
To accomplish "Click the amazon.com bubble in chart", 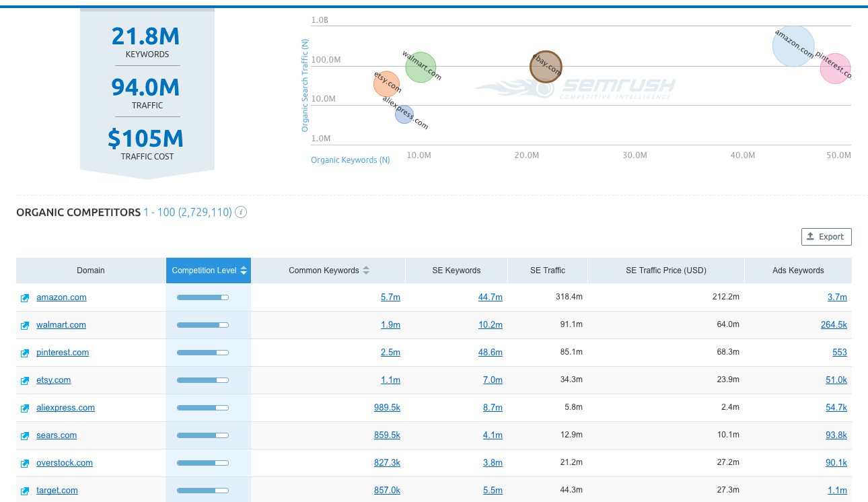I will point(793,45).
